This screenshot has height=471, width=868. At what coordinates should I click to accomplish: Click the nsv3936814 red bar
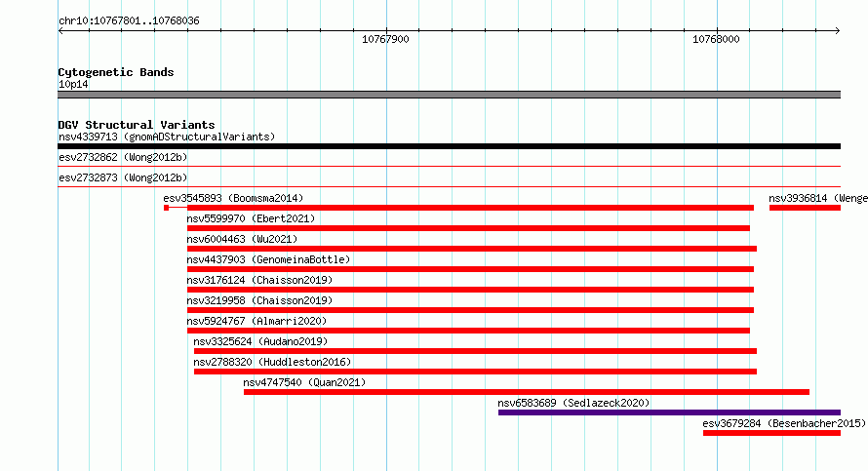(x=805, y=208)
